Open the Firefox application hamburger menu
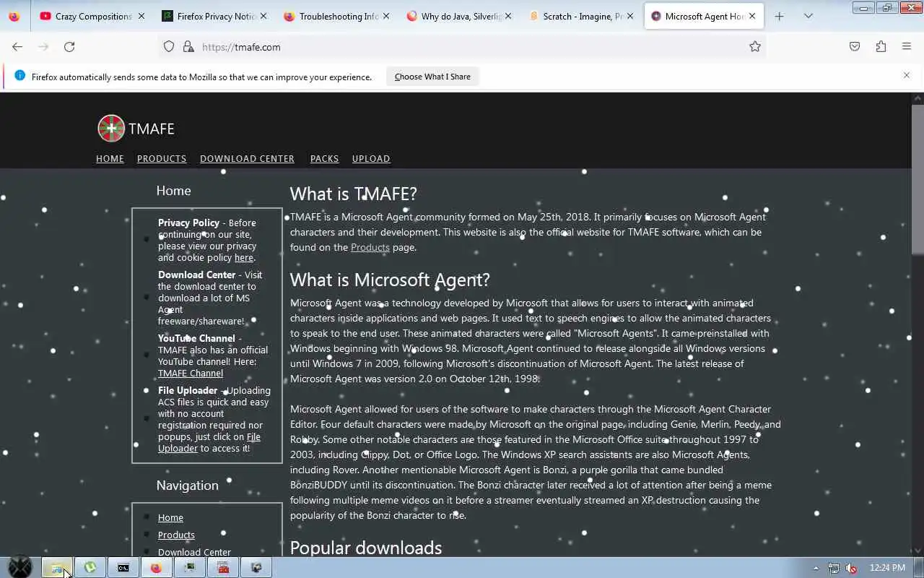 coord(907,47)
